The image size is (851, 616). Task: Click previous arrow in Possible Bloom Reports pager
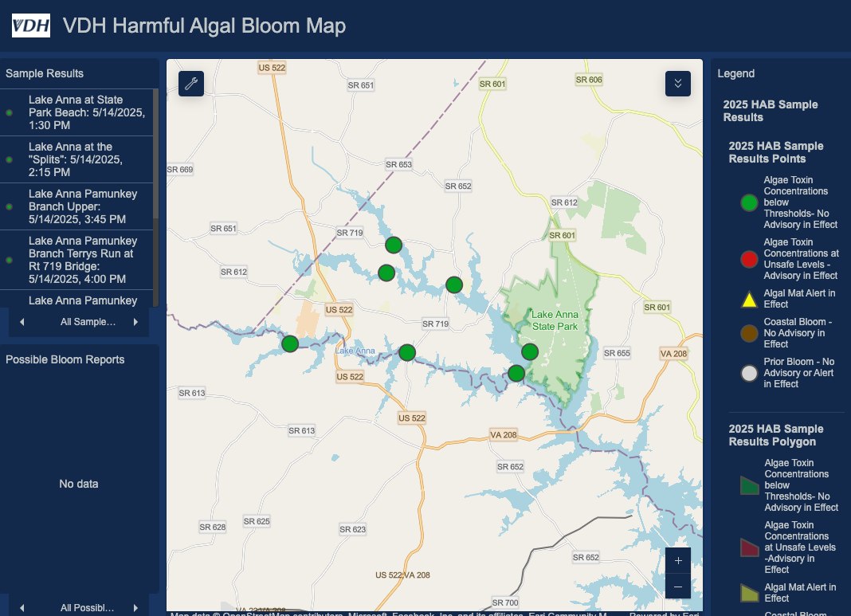(x=22, y=608)
